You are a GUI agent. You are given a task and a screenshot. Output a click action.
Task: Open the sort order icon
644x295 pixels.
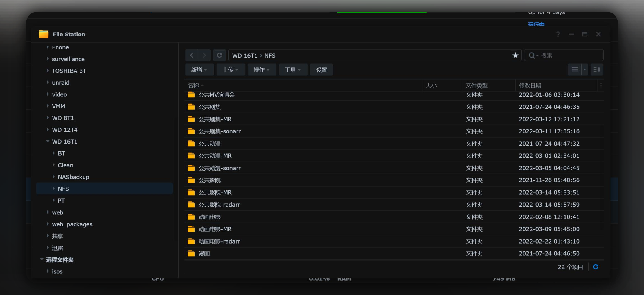pyautogui.click(x=597, y=70)
